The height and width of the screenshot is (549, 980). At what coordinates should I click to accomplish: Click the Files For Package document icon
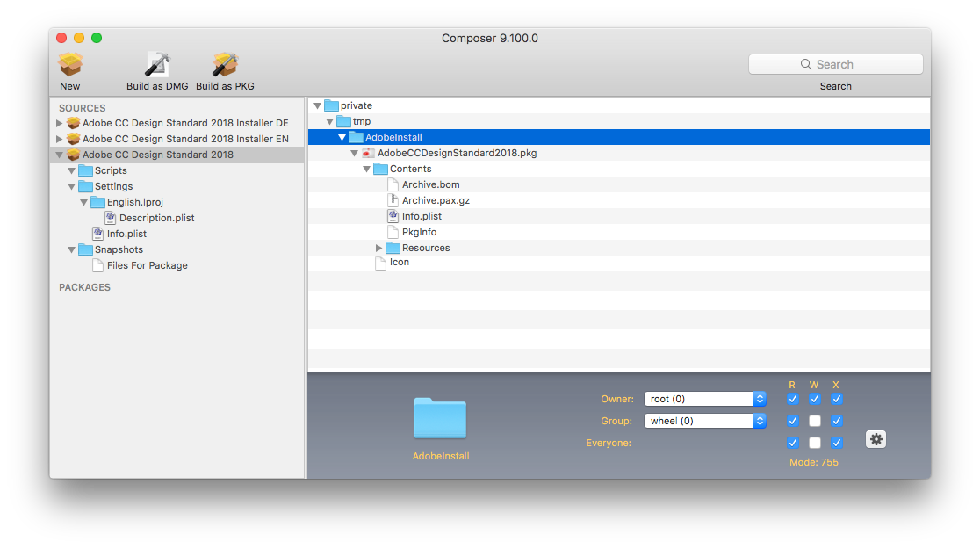97,265
